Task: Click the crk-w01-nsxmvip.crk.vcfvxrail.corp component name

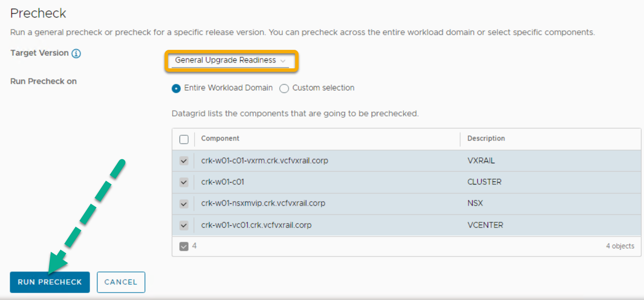Action: [x=263, y=203]
